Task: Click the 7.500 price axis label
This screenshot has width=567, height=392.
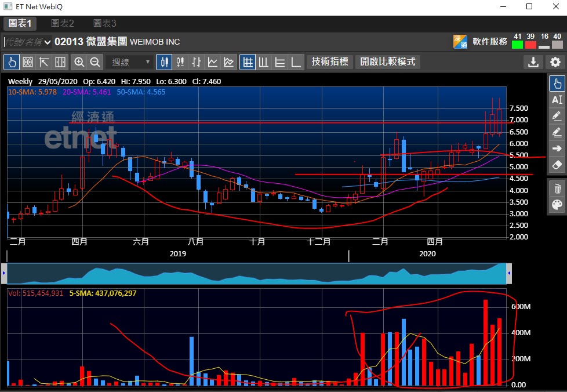Action: (518, 108)
